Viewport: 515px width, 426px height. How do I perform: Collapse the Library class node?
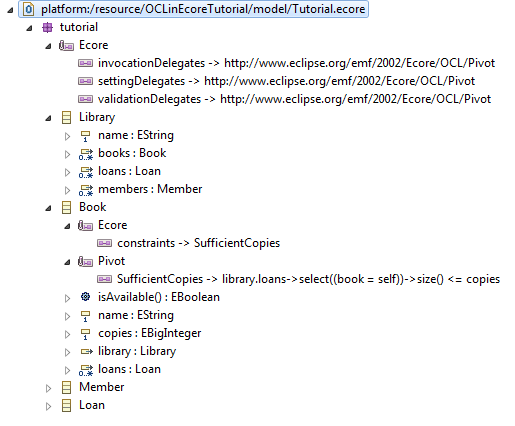(x=48, y=118)
